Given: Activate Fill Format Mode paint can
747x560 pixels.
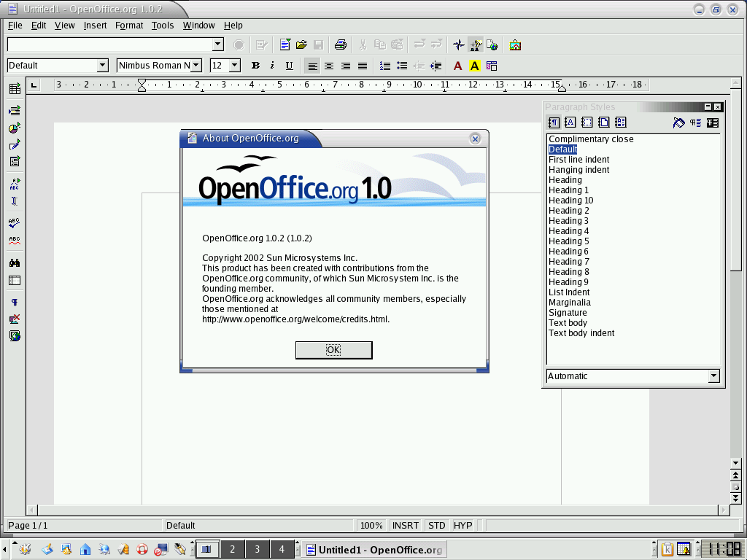Looking at the screenshot, I should pos(678,122).
